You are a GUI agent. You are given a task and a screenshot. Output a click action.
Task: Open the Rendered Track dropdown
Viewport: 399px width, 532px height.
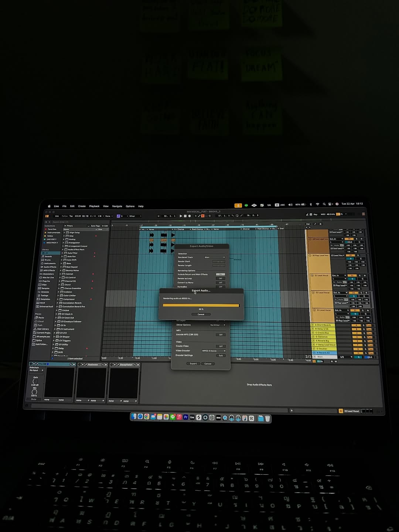pos(214,257)
